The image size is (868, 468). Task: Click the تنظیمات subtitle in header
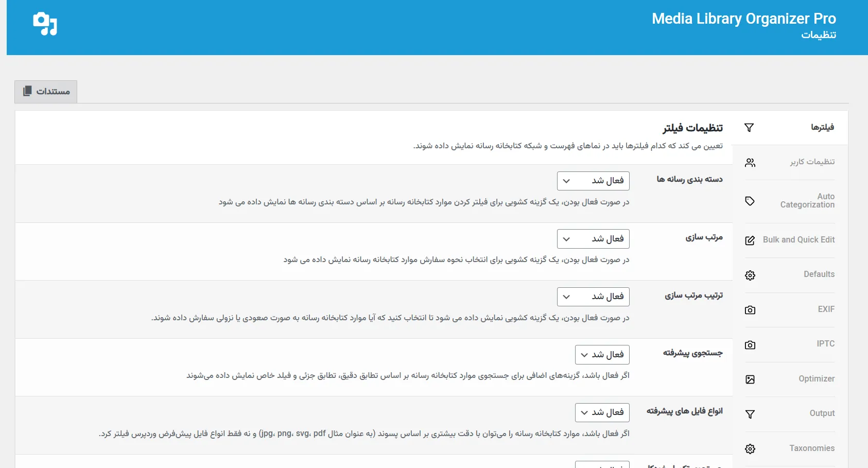click(819, 35)
